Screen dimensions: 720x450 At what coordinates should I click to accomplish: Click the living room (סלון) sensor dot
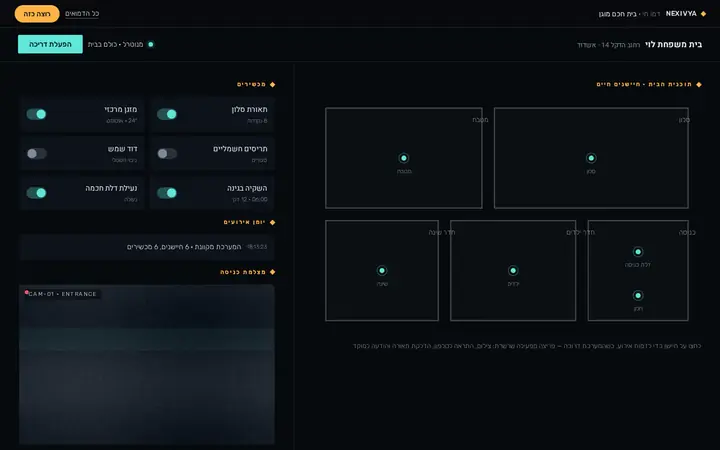591,158
